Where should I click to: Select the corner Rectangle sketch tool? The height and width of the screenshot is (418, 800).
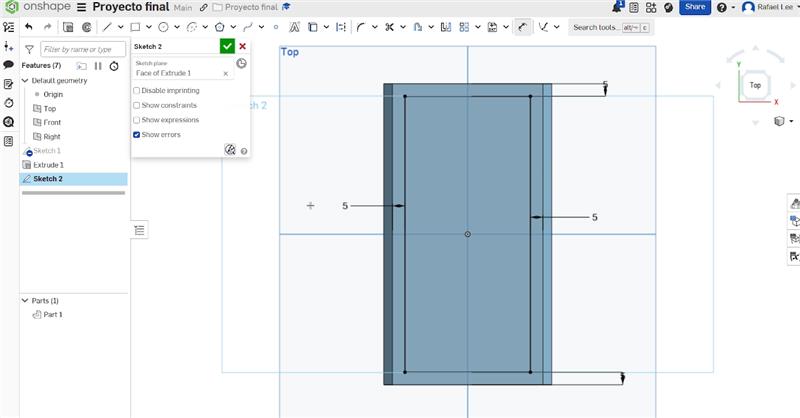click(135, 27)
